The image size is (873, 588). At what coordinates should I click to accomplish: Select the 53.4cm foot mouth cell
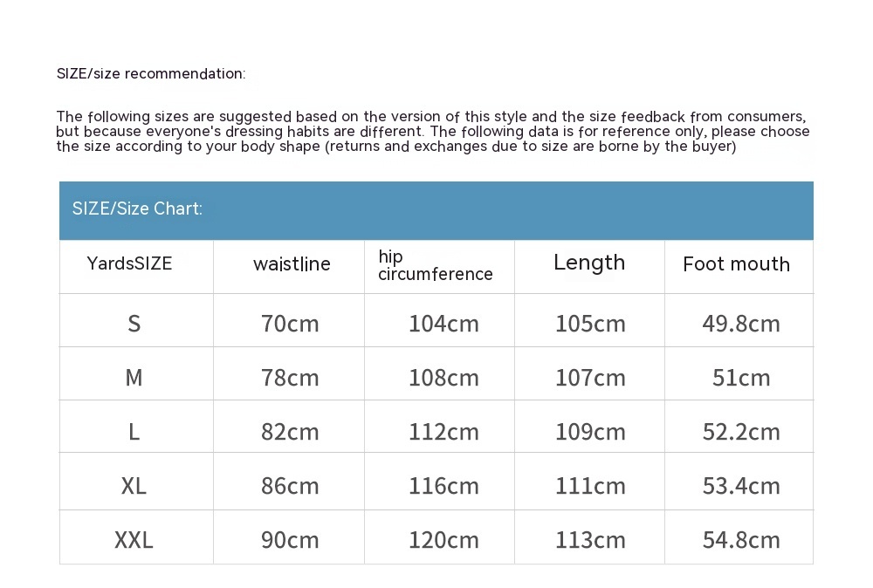tap(741, 486)
